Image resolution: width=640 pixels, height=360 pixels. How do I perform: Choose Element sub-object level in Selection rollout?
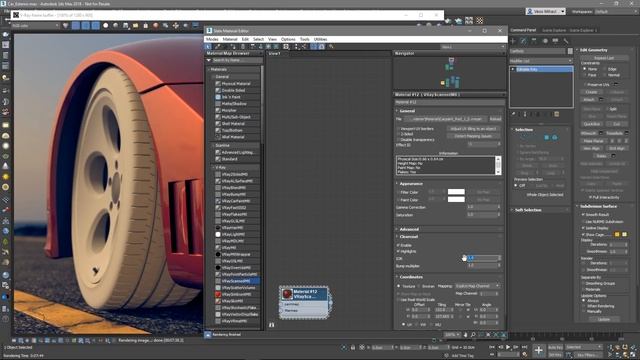point(555,138)
